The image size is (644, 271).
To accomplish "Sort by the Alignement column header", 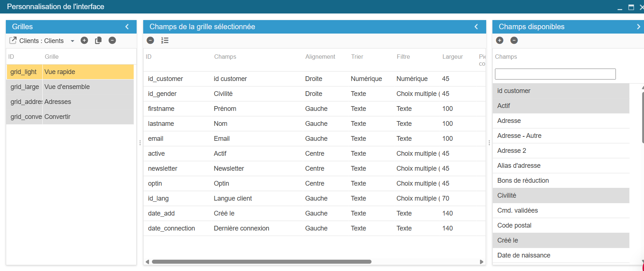I will point(320,57).
